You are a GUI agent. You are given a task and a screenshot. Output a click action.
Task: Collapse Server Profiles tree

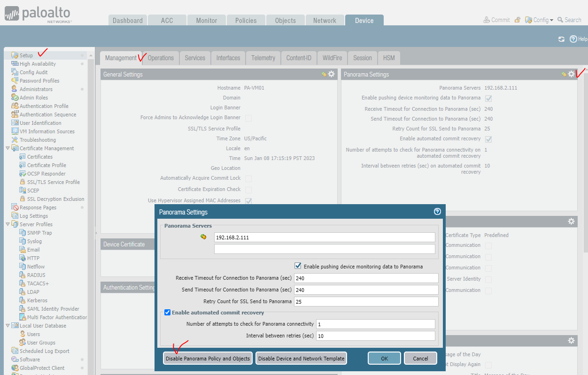click(x=8, y=224)
